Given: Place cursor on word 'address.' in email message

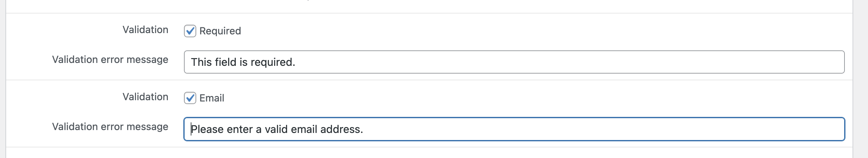Looking at the screenshot, I should tap(341, 129).
